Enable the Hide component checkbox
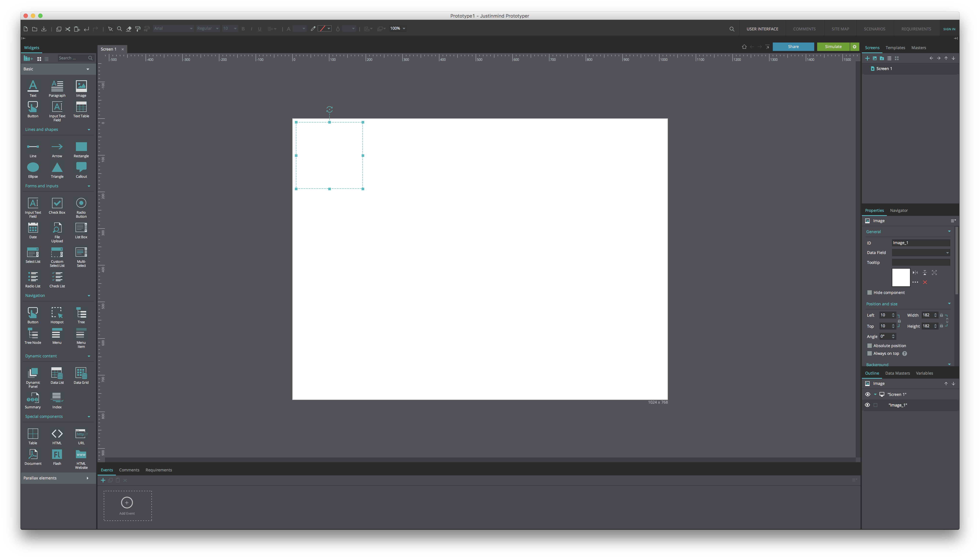 tap(870, 293)
